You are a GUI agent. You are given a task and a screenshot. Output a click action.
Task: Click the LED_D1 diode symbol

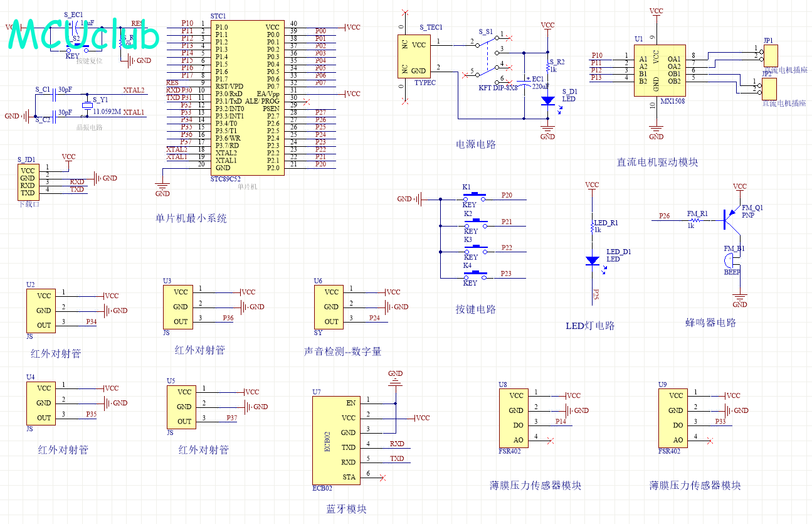[591, 260]
